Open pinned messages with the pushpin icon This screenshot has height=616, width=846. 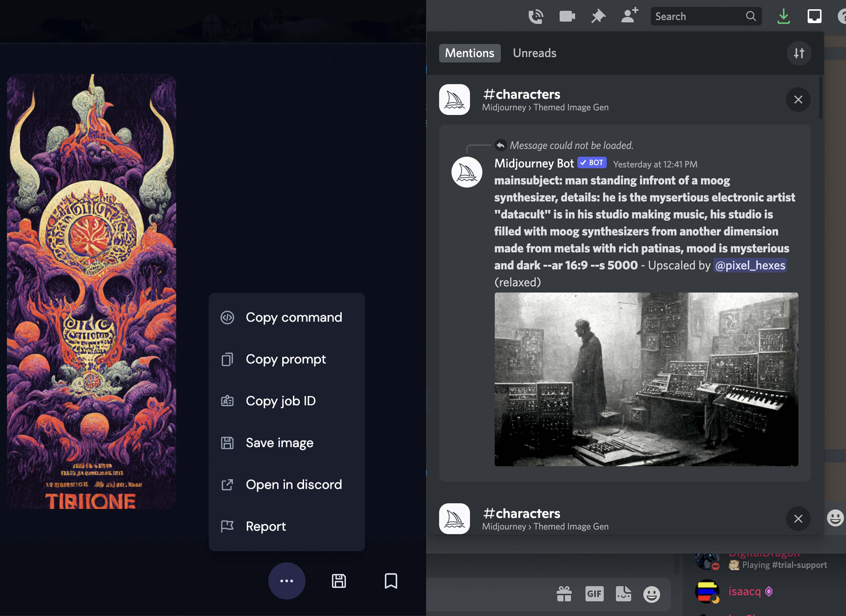pos(598,16)
